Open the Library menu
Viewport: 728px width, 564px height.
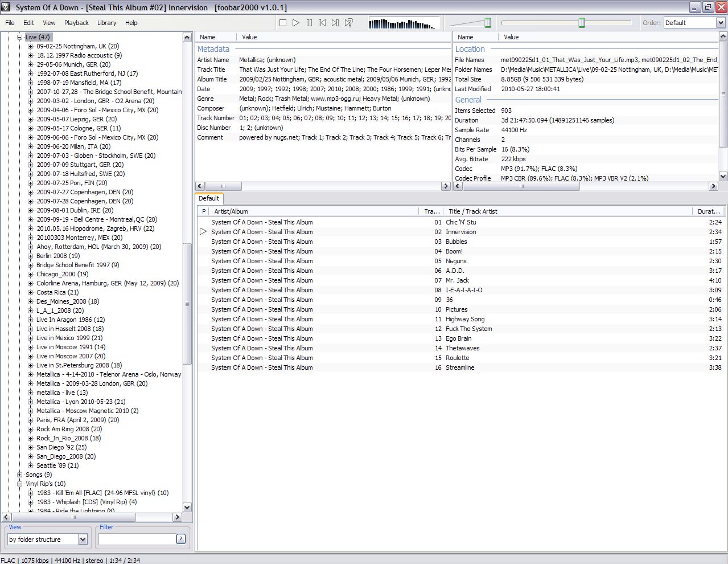(x=106, y=23)
